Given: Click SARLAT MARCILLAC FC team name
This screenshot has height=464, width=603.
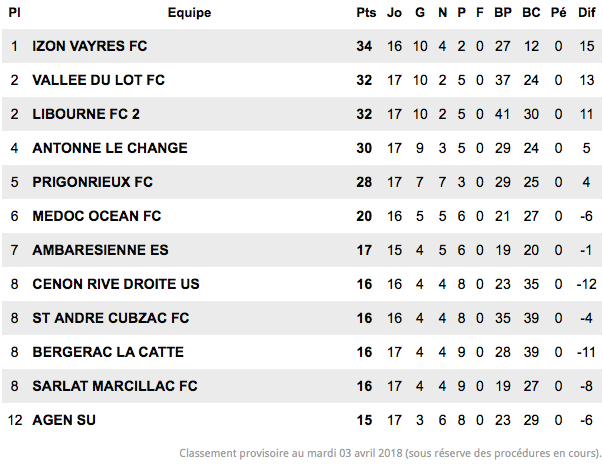Looking at the screenshot, I should click(115, 386).
